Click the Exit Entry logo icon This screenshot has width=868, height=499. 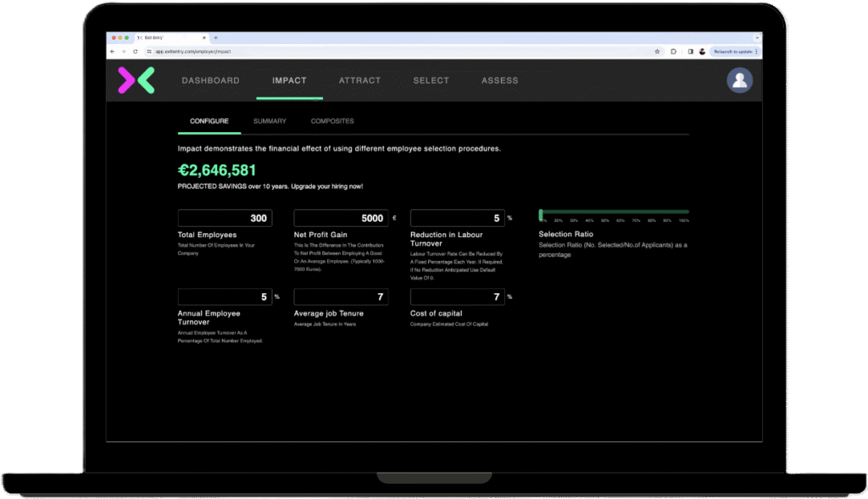(x=136, y=80)
